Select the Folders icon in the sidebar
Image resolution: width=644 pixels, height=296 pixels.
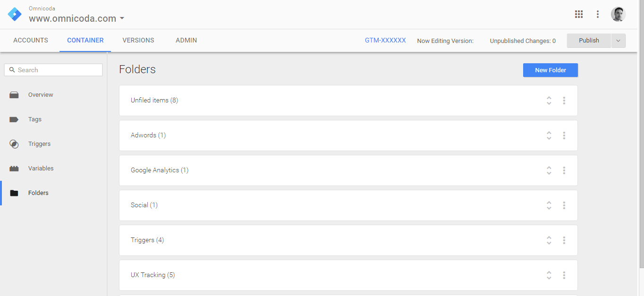pos(14,193)
